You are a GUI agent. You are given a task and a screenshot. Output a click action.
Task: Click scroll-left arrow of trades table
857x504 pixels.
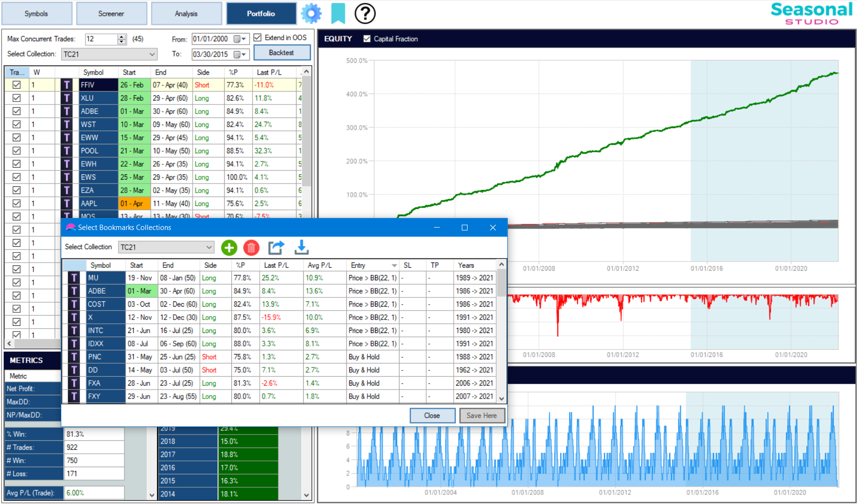pyautogui.click(x=9, y=344)
